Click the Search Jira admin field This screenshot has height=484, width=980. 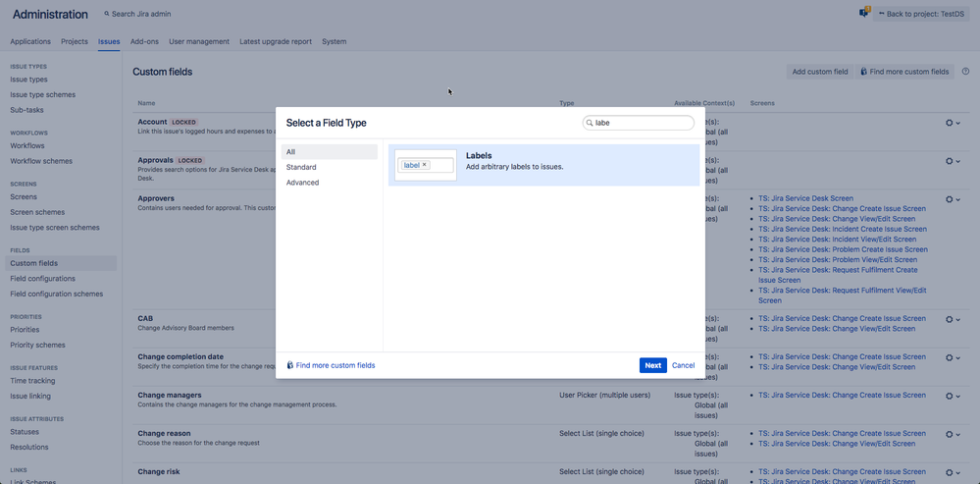[x=137, y=14]
